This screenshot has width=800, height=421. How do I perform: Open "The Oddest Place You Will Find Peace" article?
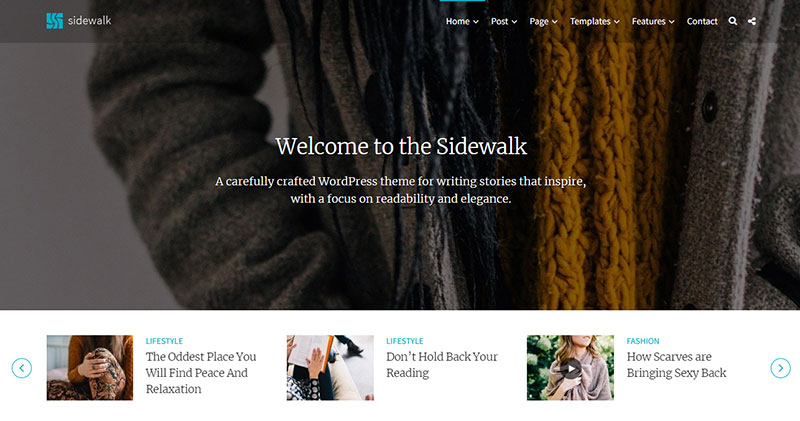tap(201, 373)
